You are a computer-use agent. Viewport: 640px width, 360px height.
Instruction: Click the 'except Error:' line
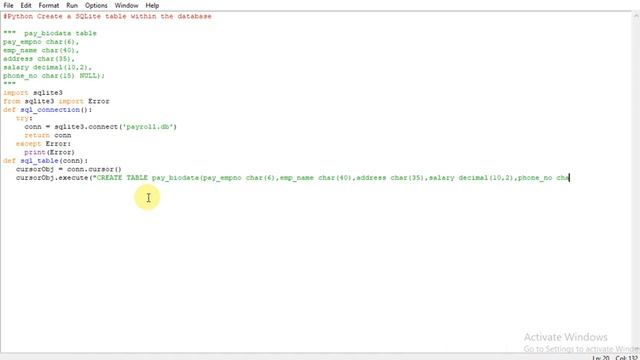[43, 144]
